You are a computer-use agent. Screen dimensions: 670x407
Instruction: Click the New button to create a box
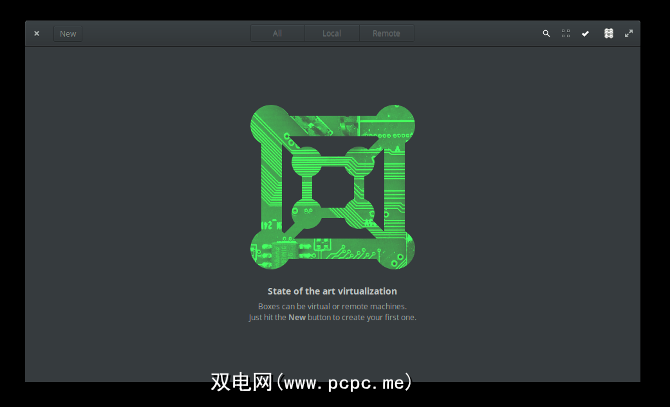pyautogui.click(x=68, y=34)
